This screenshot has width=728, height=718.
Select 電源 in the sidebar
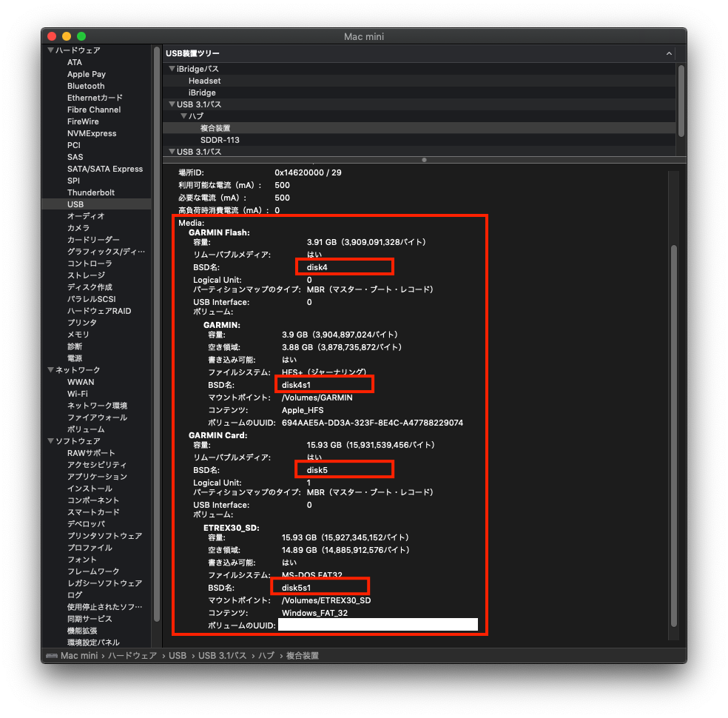74,358
